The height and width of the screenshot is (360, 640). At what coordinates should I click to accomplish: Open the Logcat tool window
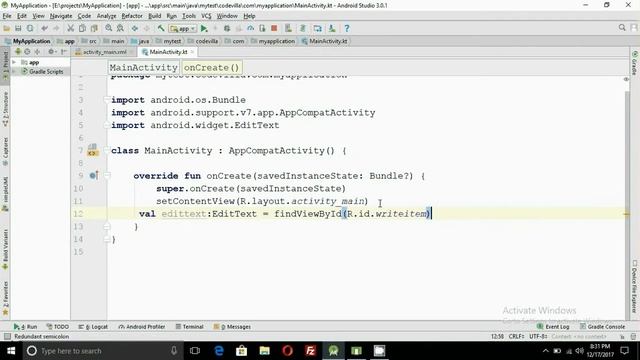[93, 327]
